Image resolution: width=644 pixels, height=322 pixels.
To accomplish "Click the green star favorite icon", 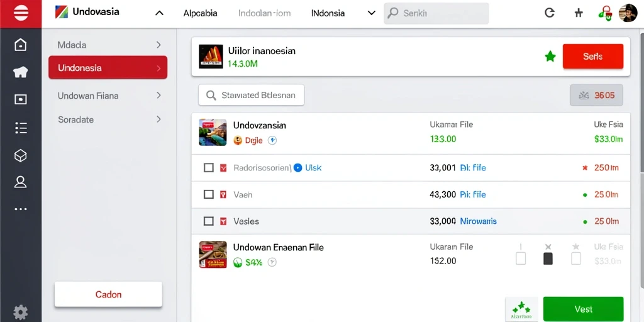I will (x=550, y=57).
